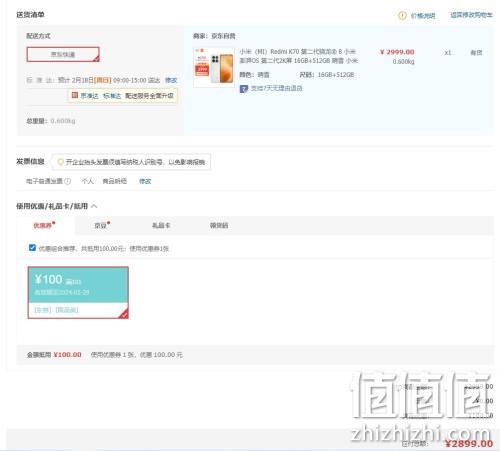This screenshot has height=451, width=500.
Task: Click the ¥2999.00 item price
Action: [397, 52]
